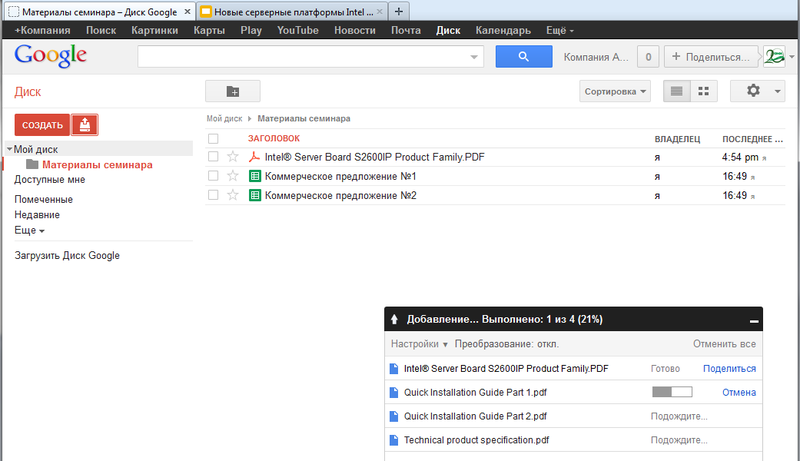Click the red Создать button
The height and width of the screenshot is (461, 800).
click(42, 125)
